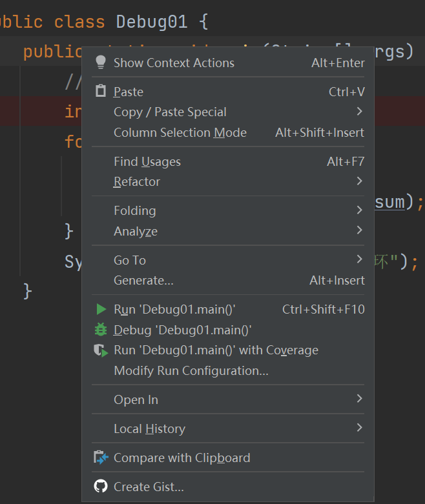Click the clipboard Paste icon
This screenshot has height=504, width=425.
(x=100, y=92)
